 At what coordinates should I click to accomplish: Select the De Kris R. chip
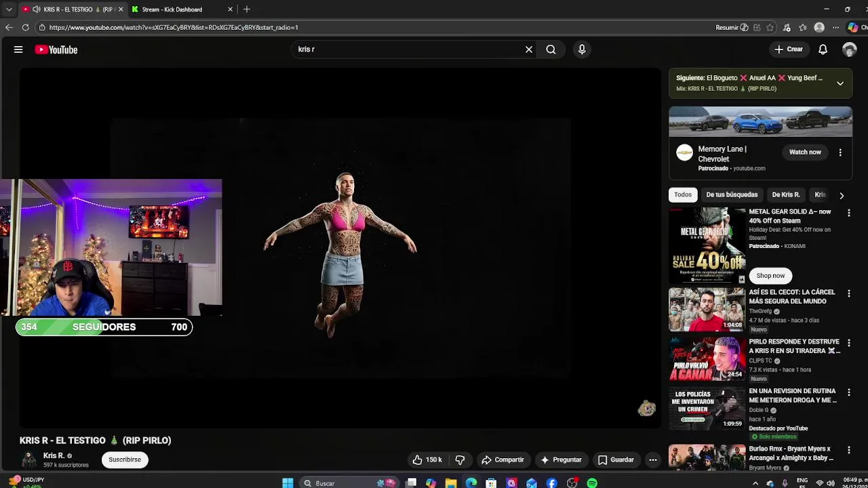click(786, 195)
